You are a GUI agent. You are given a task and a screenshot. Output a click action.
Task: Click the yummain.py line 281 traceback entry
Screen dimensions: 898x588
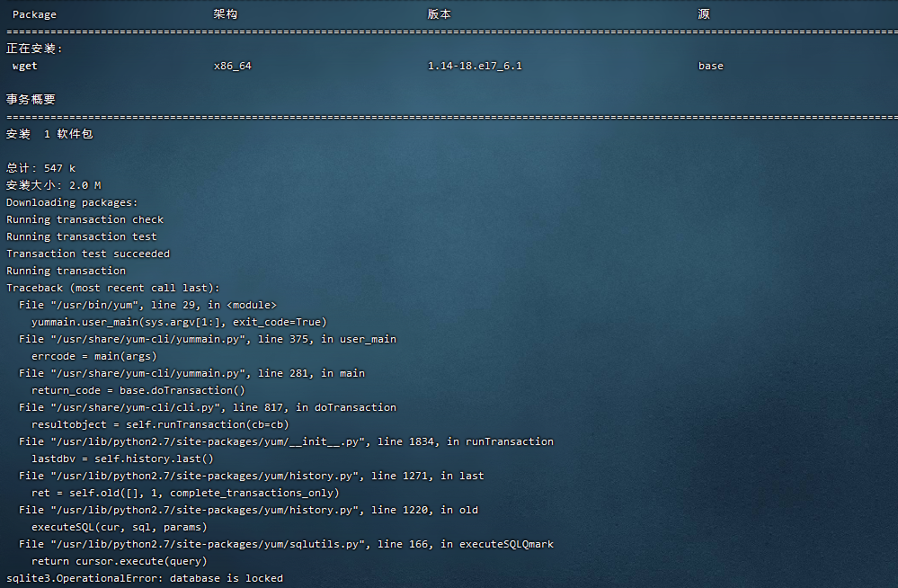(x=191, y=374)
